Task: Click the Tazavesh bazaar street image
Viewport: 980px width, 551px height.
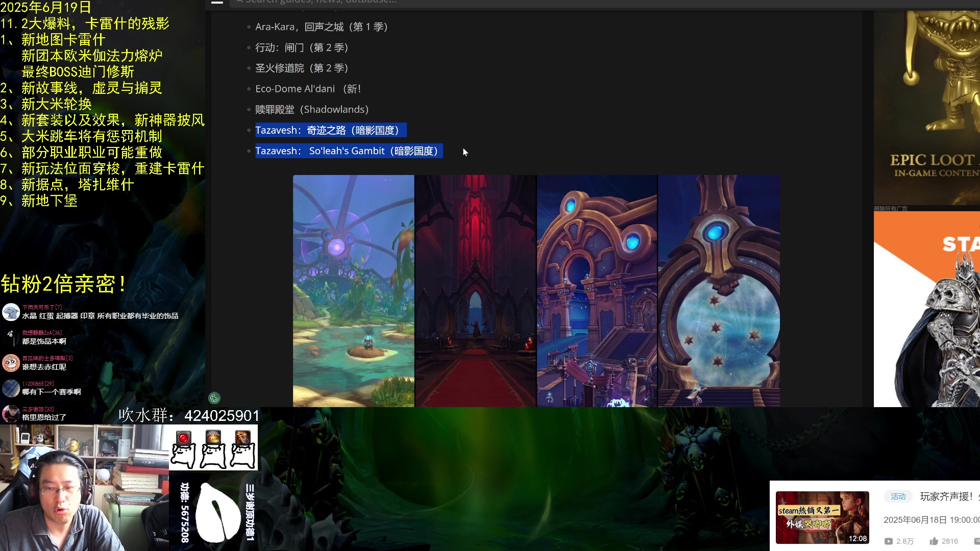Action: pyautogui.click(x=597, y=291)
